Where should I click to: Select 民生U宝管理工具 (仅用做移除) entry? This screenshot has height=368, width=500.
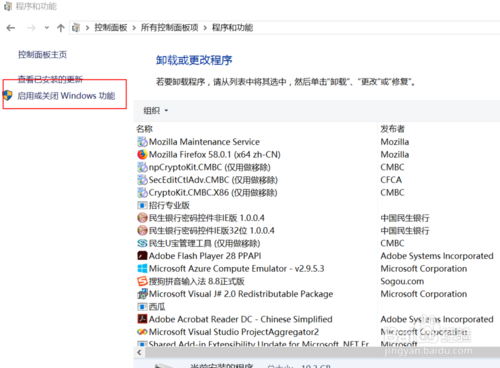(x=204, y=243)
